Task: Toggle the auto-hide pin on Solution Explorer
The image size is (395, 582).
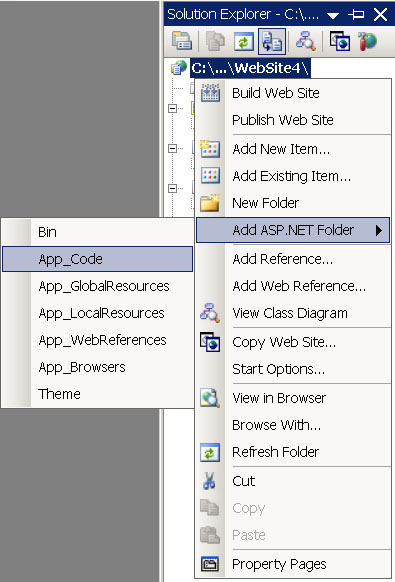Action: click(356, 15)
